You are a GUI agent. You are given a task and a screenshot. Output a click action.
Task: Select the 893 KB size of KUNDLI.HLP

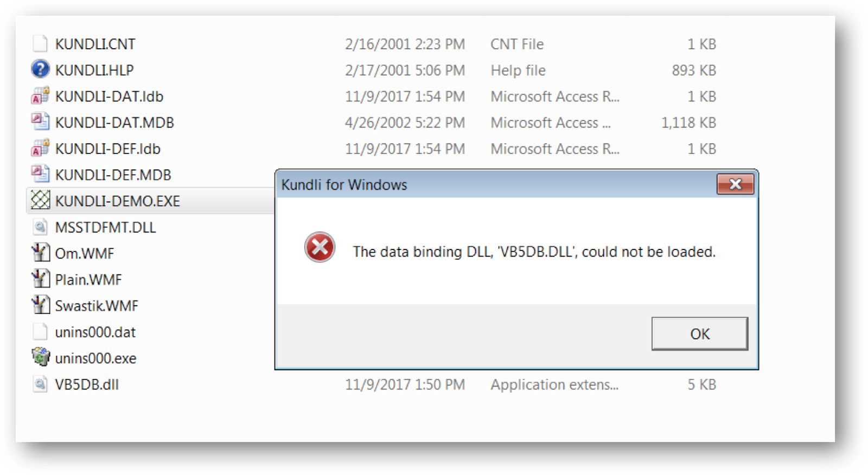pos(694,70)
